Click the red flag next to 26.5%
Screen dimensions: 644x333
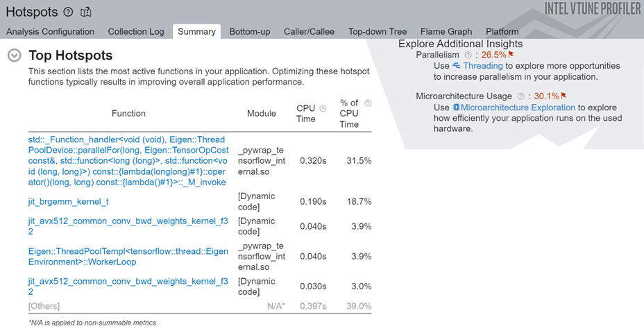click(511, 55)
